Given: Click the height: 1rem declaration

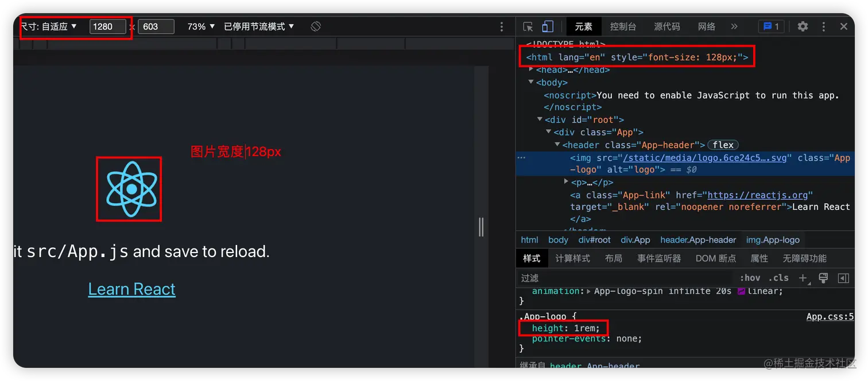Looking at the screenshot, I should click(x=565, y=328).
